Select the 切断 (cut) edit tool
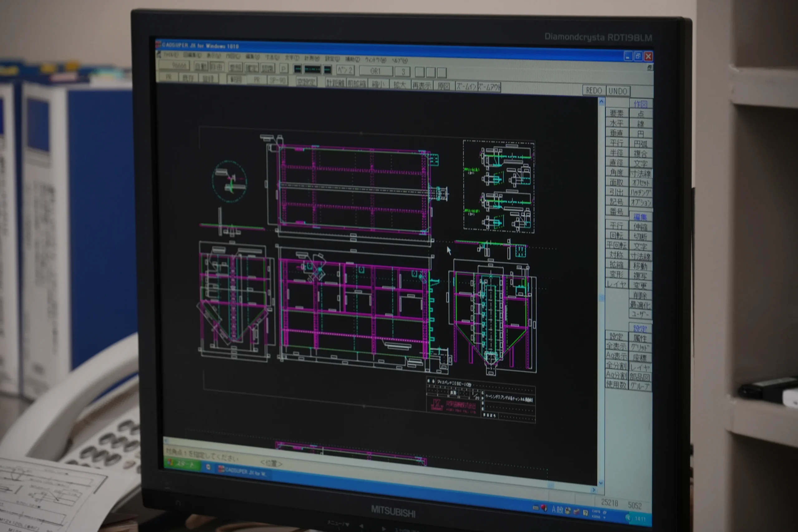The width and height of the screenshot is (798, 532). click(x=641, y=237)
